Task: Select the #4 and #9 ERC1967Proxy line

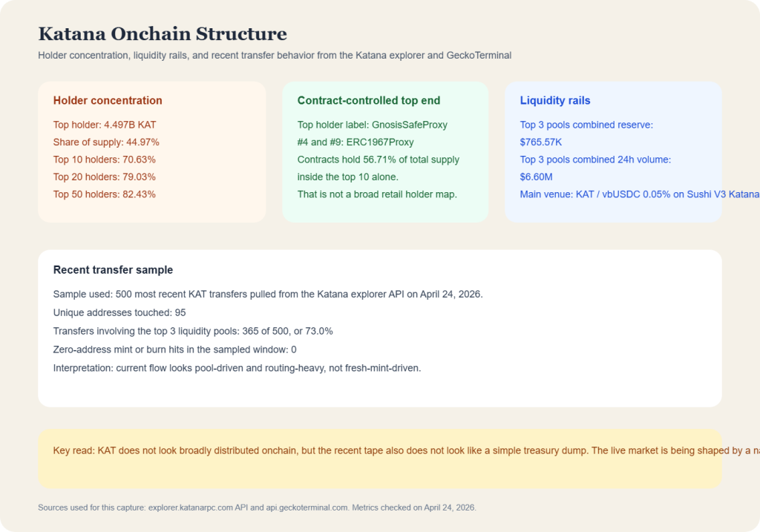Action: [356, 142]
